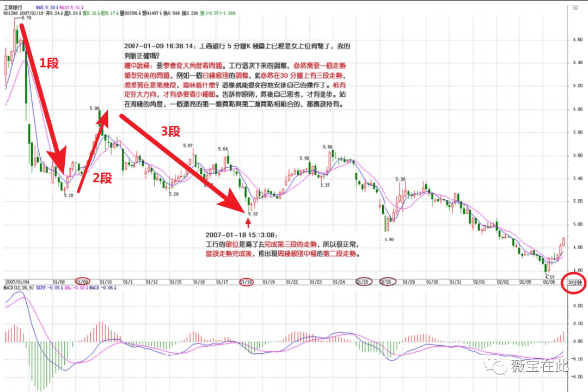Click the 01/31 date on the time axis
Viewport: 588px width, 392px height.
click(455, 281)
